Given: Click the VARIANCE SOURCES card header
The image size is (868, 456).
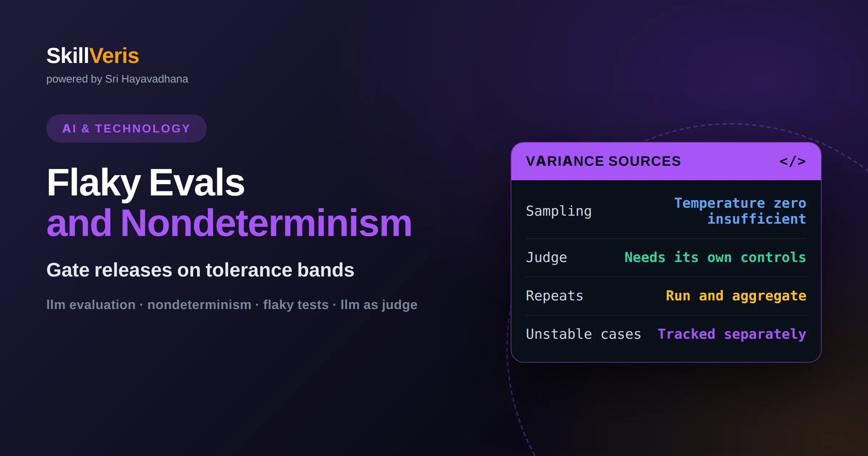Looking at the screenshot, I should pos(666,161).
